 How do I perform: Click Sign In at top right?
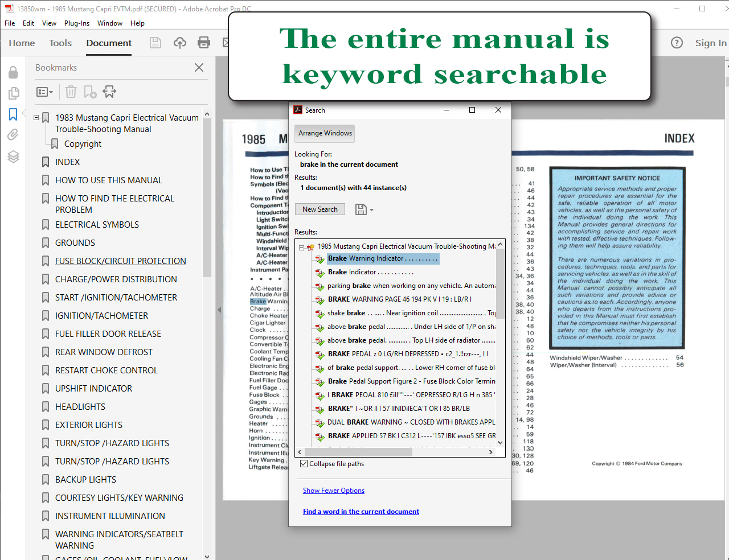point(710,43)
